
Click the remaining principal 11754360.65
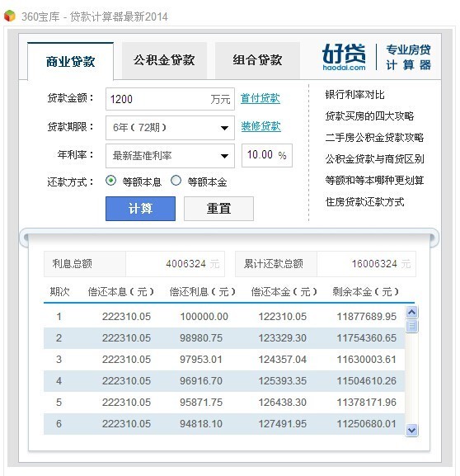[x=367, y=338]
